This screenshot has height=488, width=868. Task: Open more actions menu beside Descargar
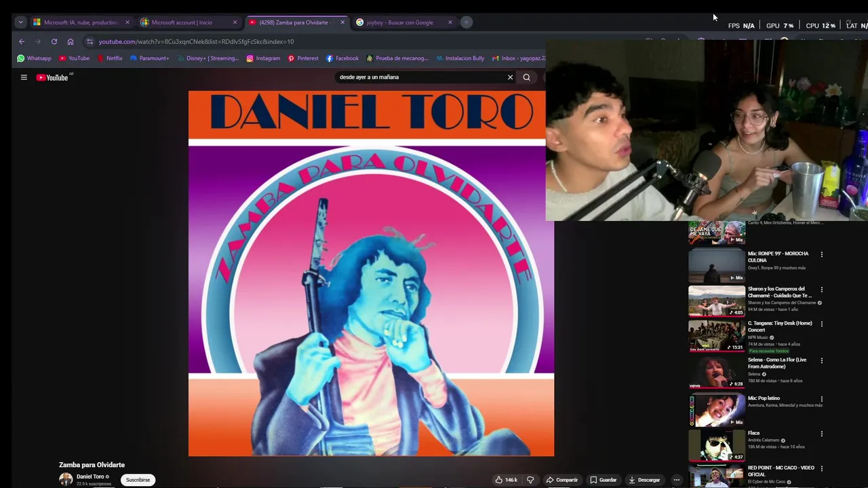point(676,480)
